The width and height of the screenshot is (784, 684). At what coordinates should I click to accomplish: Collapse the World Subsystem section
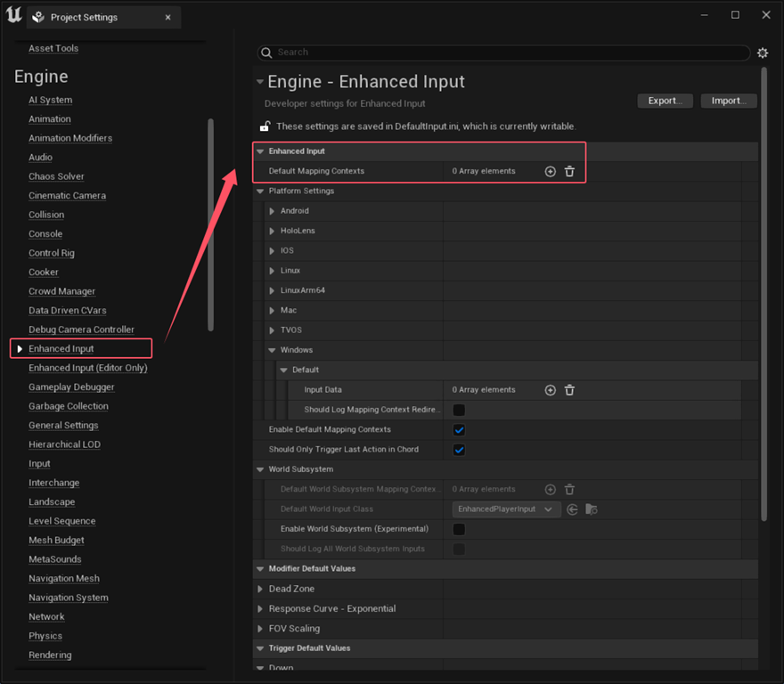pyautogui.click(x=260, y=469)
